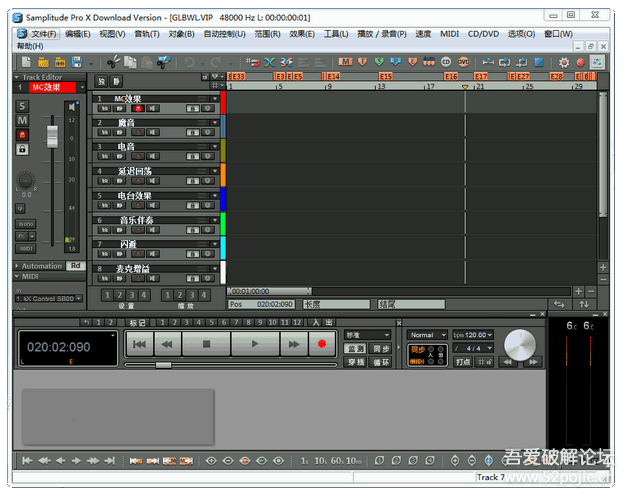Click record-arm icon on MC效果 track
Image resolution: width=624 pixels, height=494 pixels.
(140, 109)
